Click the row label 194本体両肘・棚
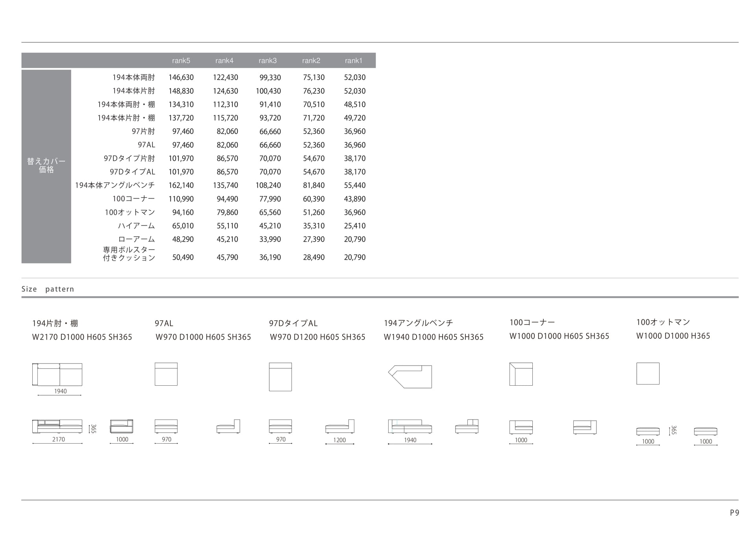This screenshot has height=535, width=756. click(x=126, y=104)
